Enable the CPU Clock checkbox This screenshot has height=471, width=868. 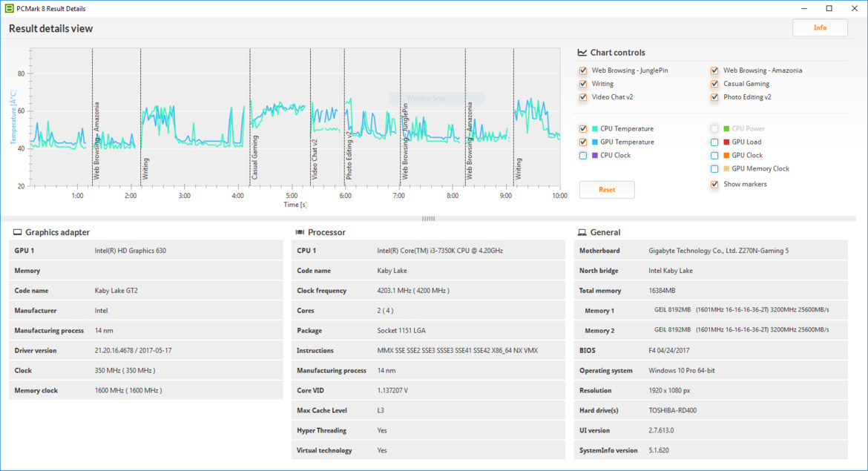pos(583,156)
